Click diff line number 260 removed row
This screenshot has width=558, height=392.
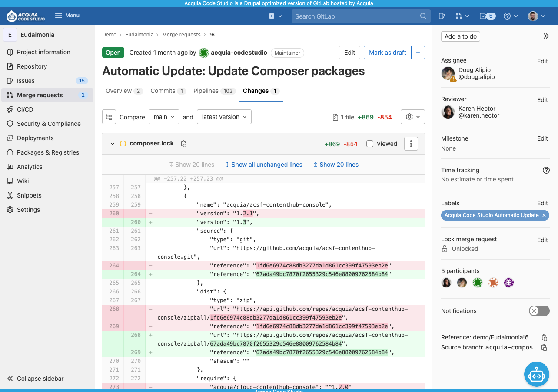114,213
